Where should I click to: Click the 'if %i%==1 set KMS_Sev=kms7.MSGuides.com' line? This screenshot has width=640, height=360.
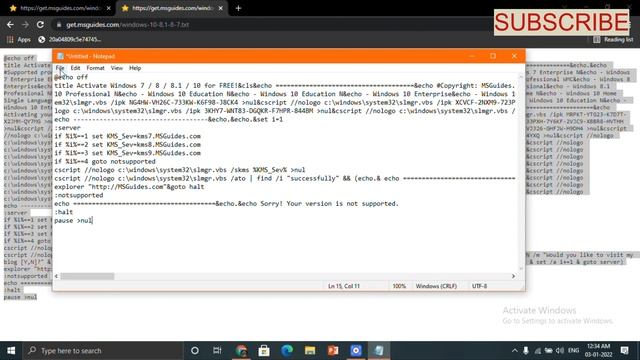pyautogui.click(x=127, y=136)
